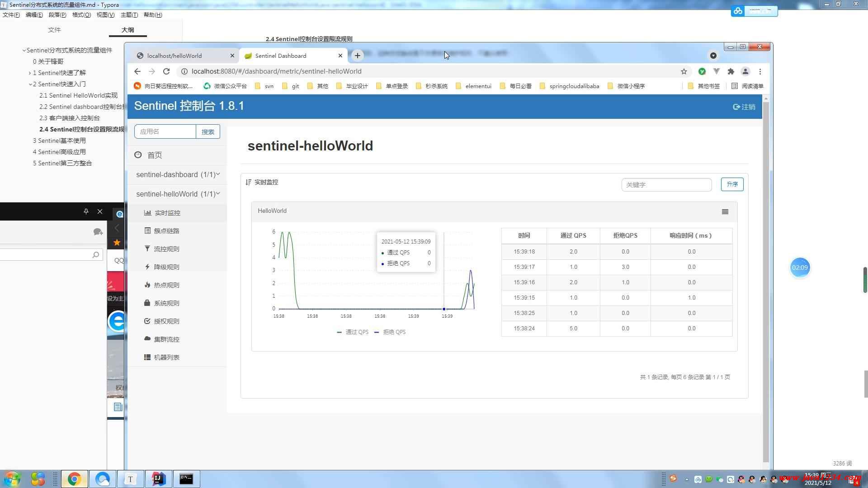Open Typora 文件(F) menu
Screen dimensions: 868x488
pos(11,15)
